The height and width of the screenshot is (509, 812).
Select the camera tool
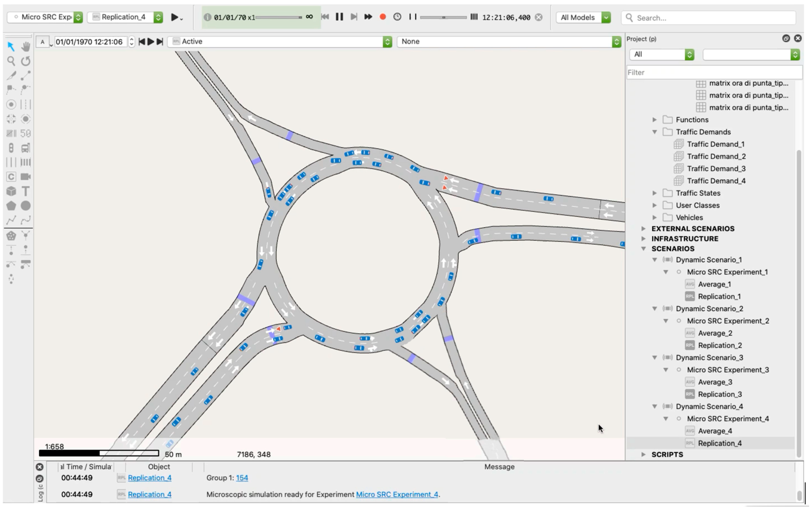click(x=26, y=177)
